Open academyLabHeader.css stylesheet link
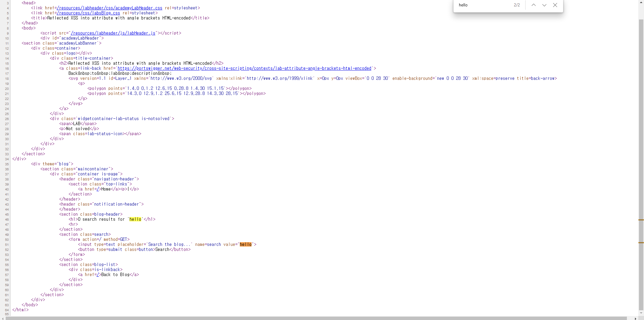The height and width of the screenshot is (320, 644). (x=109, y=8)
